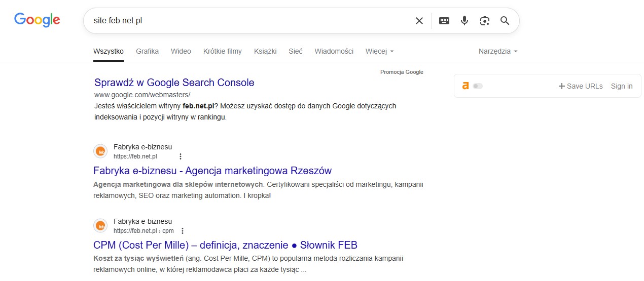Click the orange Ahrefs extension logo
644x281 pixels.
466,86
